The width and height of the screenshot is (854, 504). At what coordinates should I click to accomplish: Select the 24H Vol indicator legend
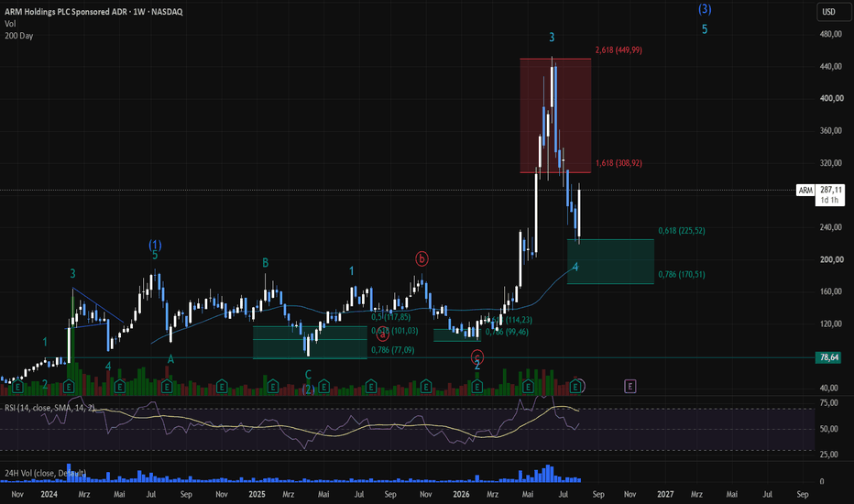[45, 473]
